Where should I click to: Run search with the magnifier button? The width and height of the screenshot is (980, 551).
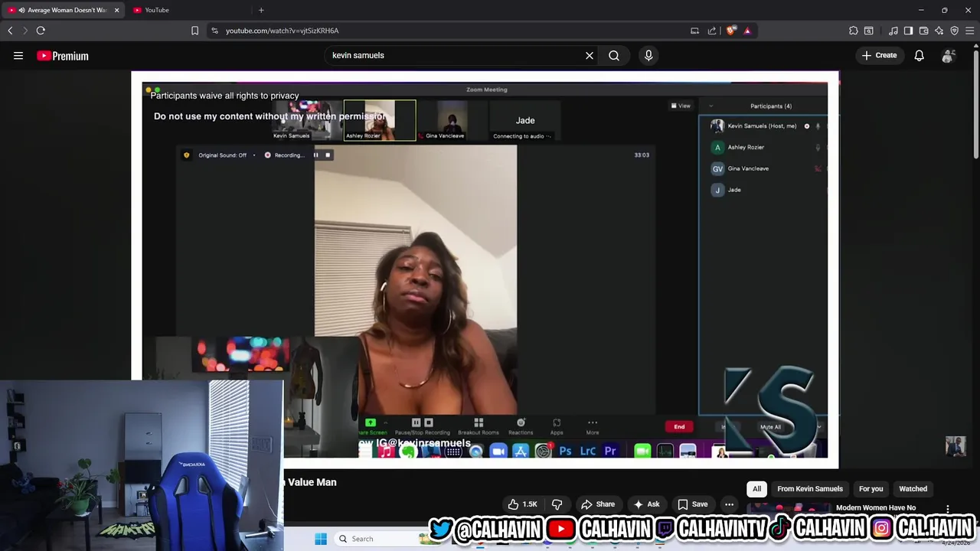click(614, 55)
